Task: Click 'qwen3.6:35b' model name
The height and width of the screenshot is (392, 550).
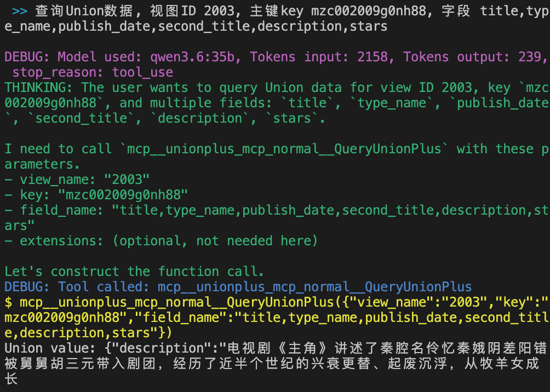Action: 192,57
